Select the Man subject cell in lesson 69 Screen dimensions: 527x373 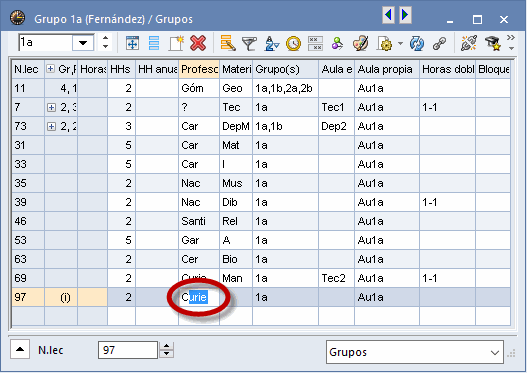tap(236, 278)
